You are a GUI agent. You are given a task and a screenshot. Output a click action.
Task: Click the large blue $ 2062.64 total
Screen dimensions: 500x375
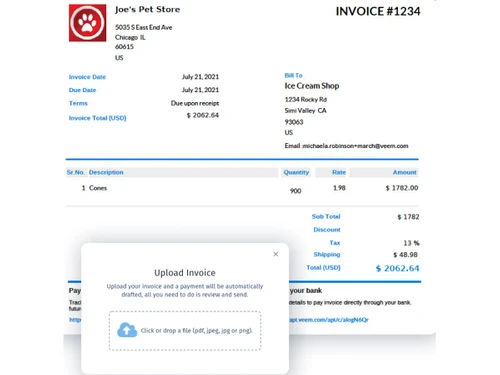(397, 268)
